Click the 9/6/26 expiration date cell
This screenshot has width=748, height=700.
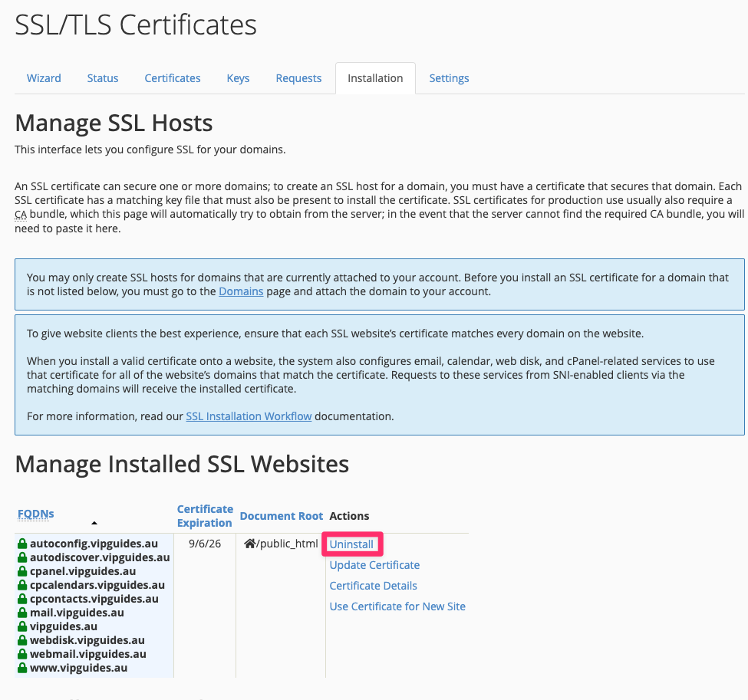pyautogui.click(x=205, y=544)
